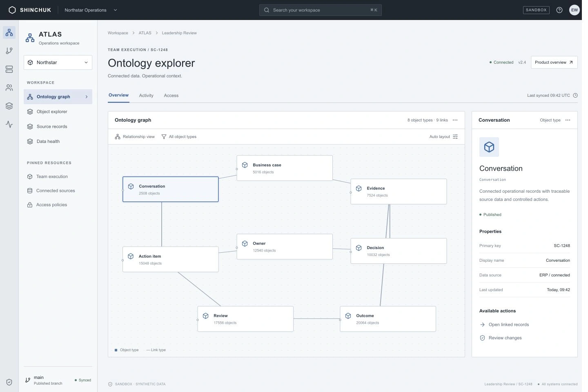This screenshot has height=392, width=588.
Task: Click the Product overview button
Action: pyautogui.click(x=554, y=62)
